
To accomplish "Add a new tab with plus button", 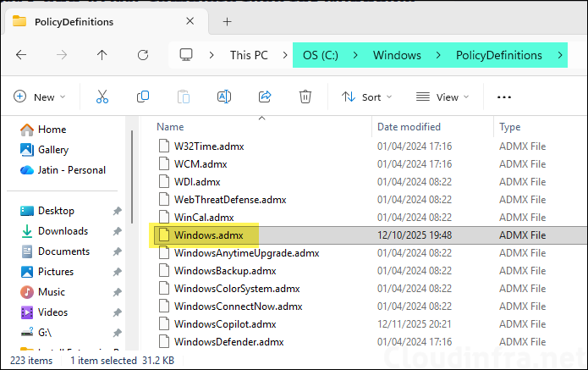I will [227, 22].
